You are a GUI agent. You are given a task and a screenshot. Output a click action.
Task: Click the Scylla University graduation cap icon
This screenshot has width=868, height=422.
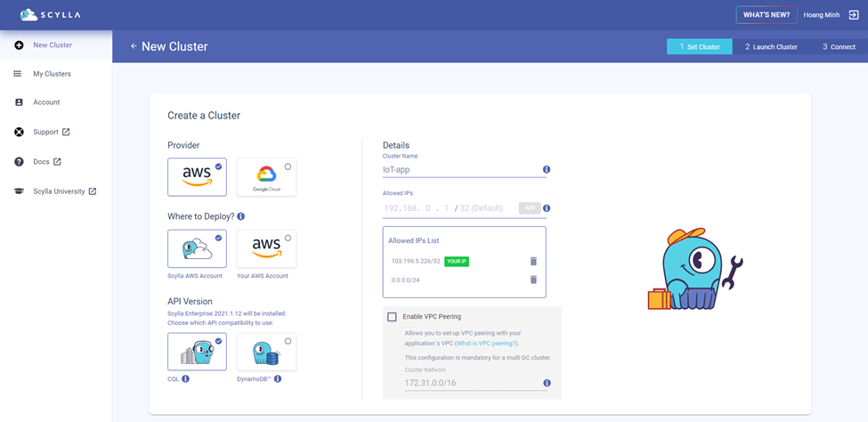[x=19, y=191]
